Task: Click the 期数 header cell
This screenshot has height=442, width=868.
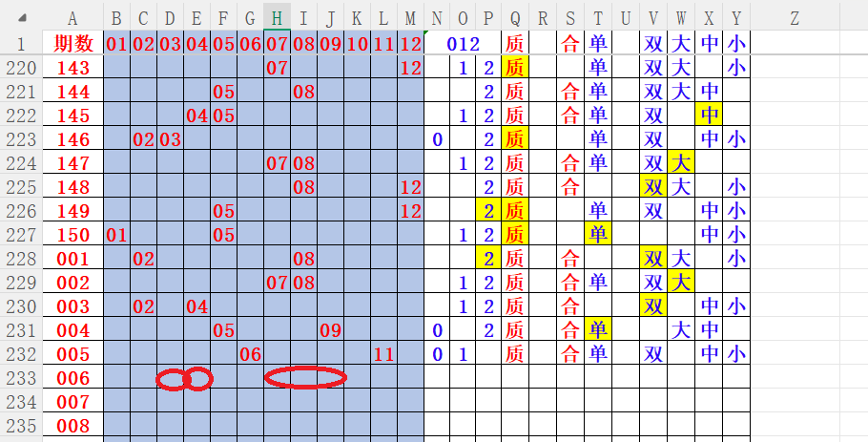Action: (x=73, y=43)
